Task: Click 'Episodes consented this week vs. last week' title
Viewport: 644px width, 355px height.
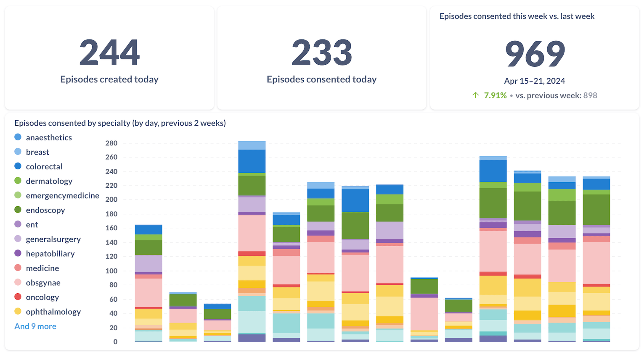Action: pos(517,16)
